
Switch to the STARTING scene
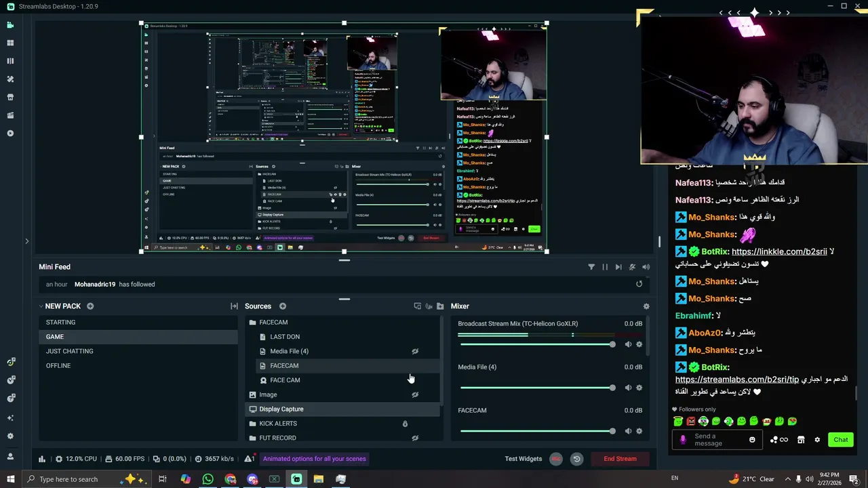pyautogui.click(x=138, y=323)
